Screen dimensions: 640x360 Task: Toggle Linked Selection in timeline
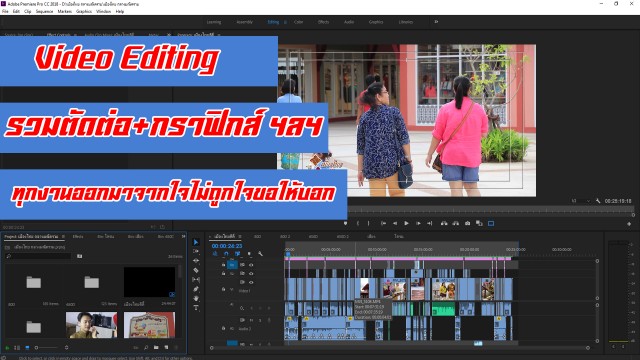[238, 254]
